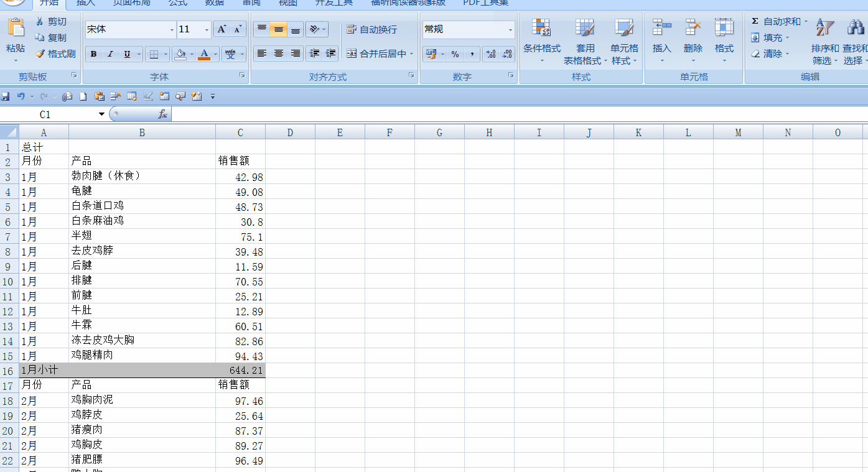This screenshot has width=868, height=472.
Task: Select column D header
Action: point(290,132)
